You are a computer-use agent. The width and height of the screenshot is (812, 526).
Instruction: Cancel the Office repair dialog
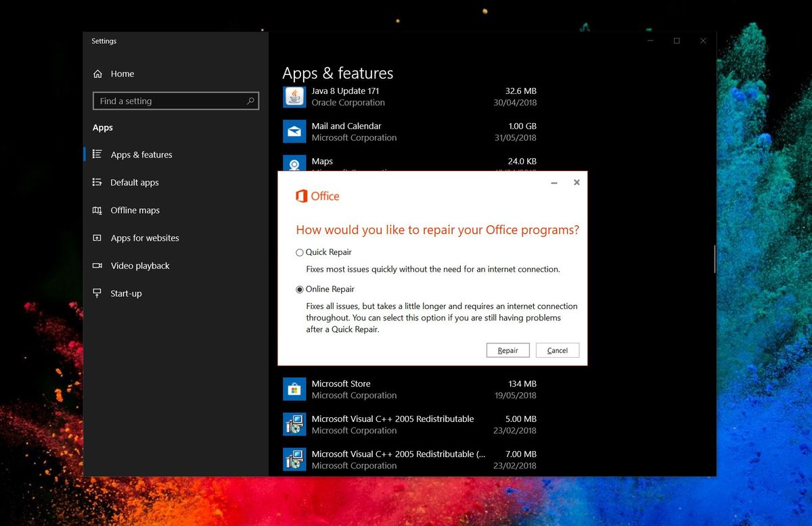click(x=557, y=350)
